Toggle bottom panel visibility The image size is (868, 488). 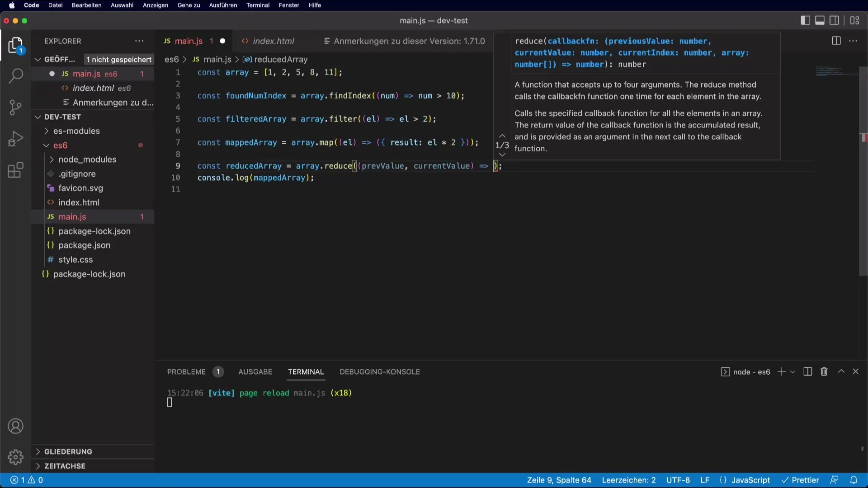point(820,21)
